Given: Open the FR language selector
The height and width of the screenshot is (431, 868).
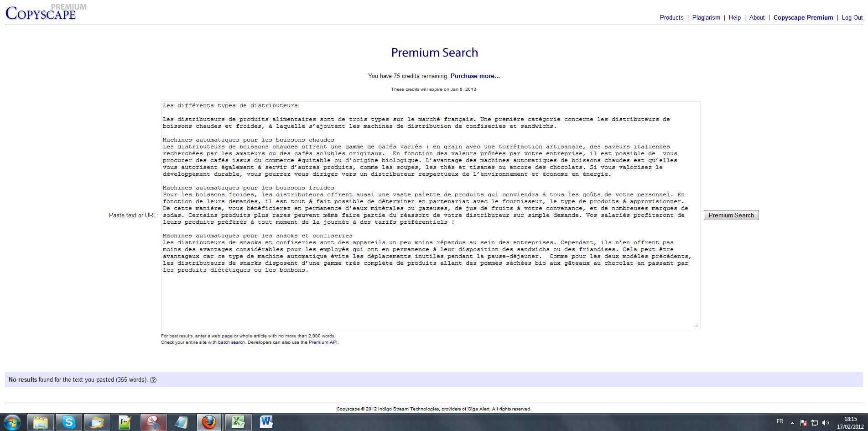Looking at the screenshot, I should click(x=780, y=421).
